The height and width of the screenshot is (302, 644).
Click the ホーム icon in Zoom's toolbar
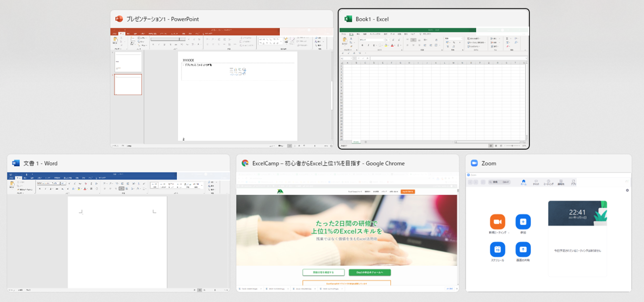point(523,182)
